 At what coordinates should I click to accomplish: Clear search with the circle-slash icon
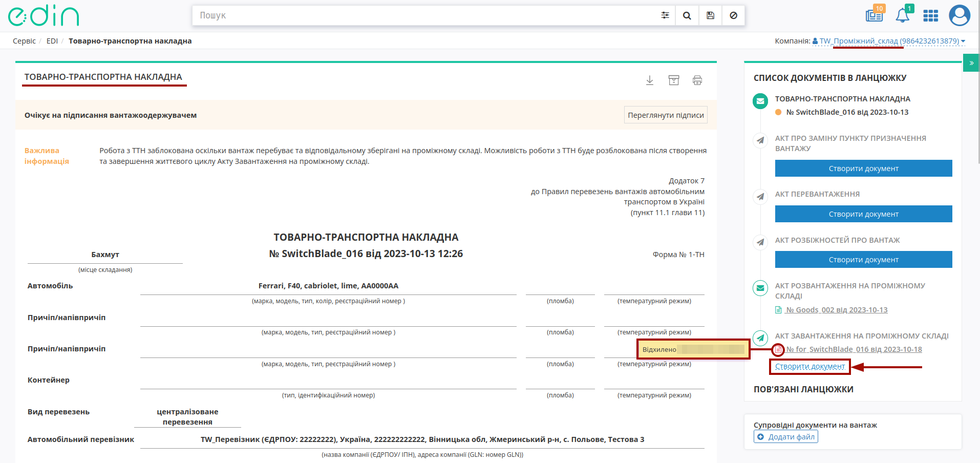click(x=733, y=15)
